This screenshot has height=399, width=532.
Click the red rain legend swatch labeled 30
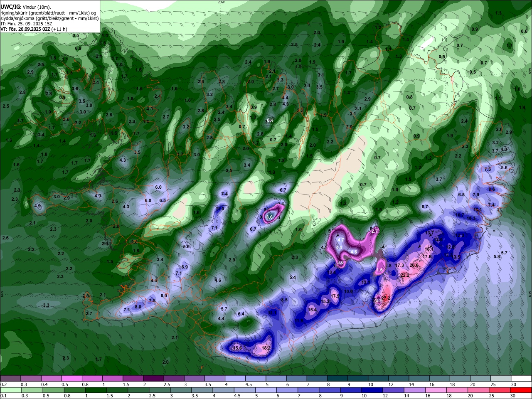click(x=521, y=390)
